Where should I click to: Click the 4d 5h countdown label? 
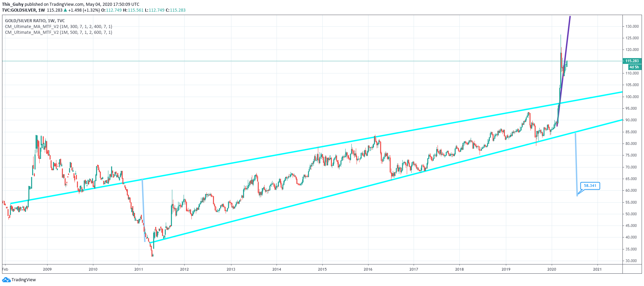634,67
